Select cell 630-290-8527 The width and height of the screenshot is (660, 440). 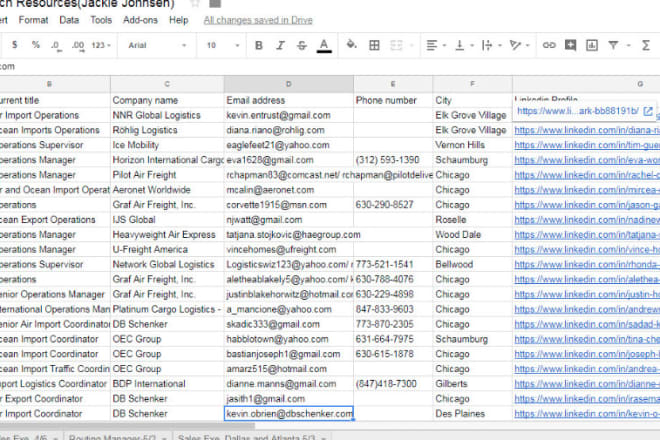[x=393, y=205]
